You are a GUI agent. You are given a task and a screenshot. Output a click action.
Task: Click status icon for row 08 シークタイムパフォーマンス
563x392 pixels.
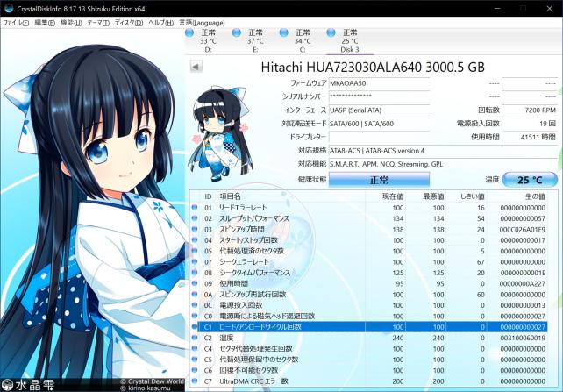coord(195,272)
